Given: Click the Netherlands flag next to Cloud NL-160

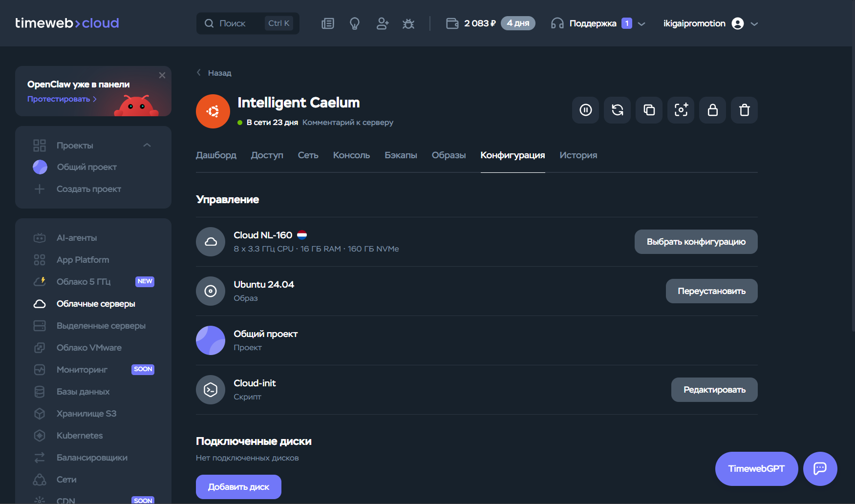Looking at the screenshot, I should click(x=302, y=235).
